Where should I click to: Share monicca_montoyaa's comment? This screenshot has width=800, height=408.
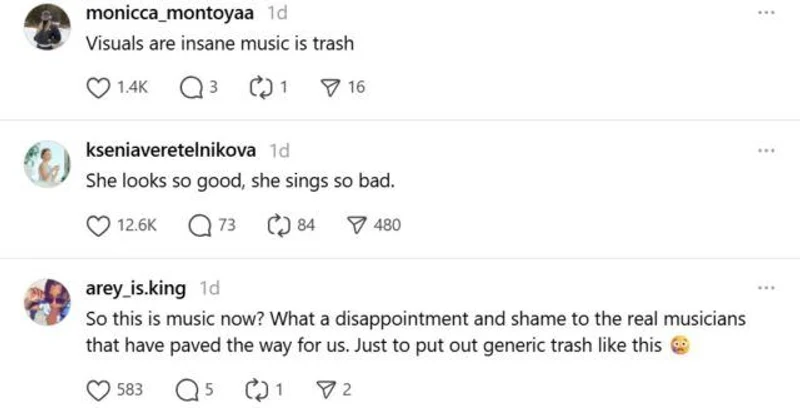click(x=327, y=88)
